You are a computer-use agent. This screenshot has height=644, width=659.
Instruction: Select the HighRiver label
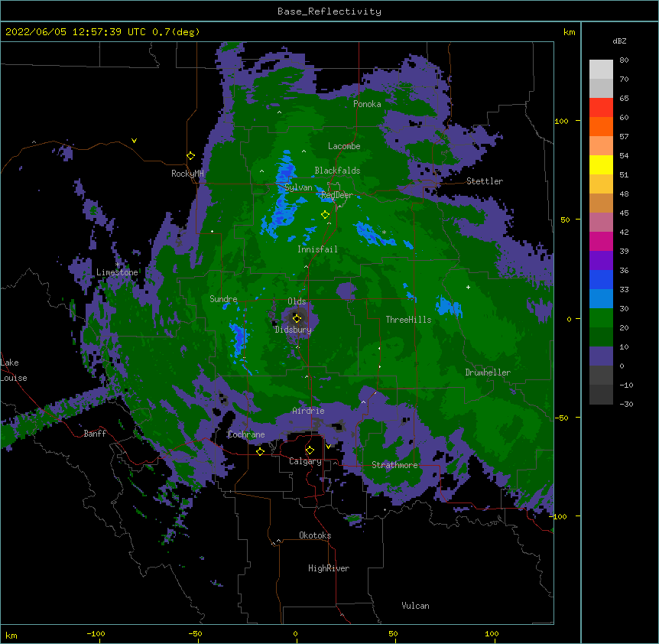[329, 568]
